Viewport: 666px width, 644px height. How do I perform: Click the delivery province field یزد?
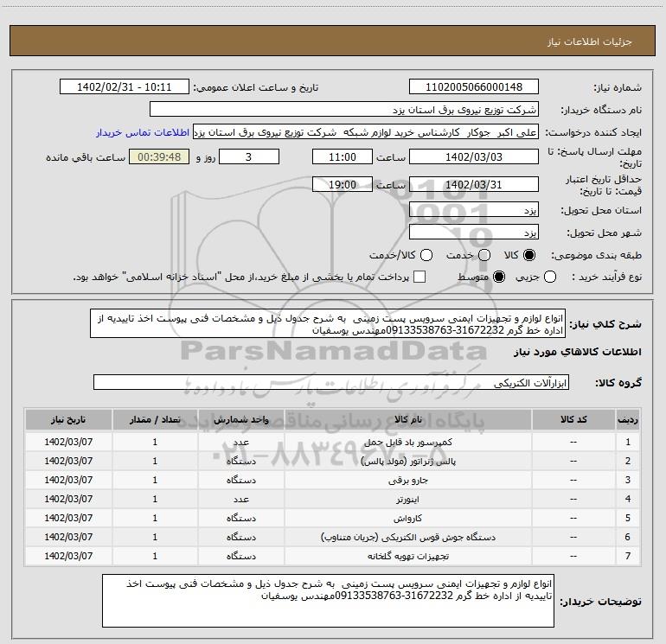click(474, 210)
